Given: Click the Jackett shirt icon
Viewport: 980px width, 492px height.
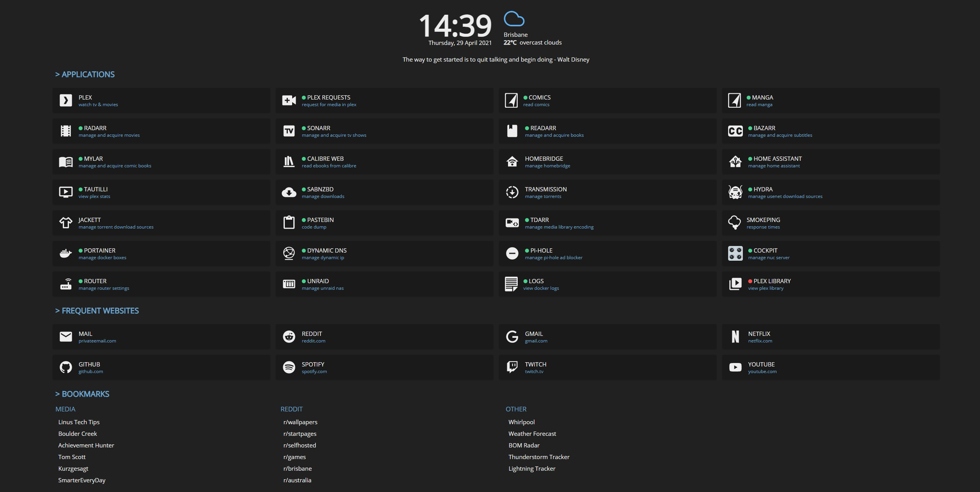Looking at the screenshot, I should [65, 223].
